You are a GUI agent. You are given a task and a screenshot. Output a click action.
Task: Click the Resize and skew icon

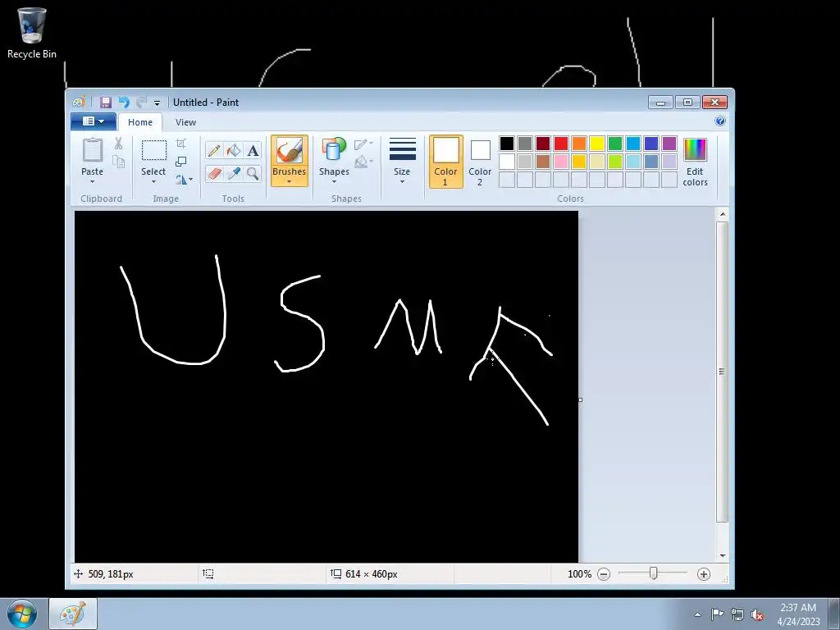[181, 162]
